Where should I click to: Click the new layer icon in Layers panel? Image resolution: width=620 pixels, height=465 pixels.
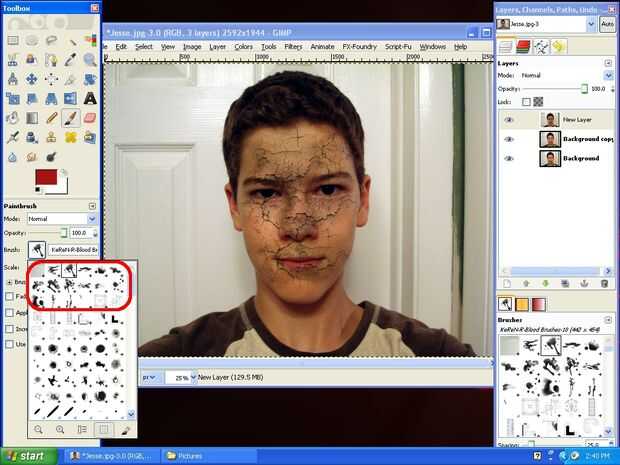point(507,284)
